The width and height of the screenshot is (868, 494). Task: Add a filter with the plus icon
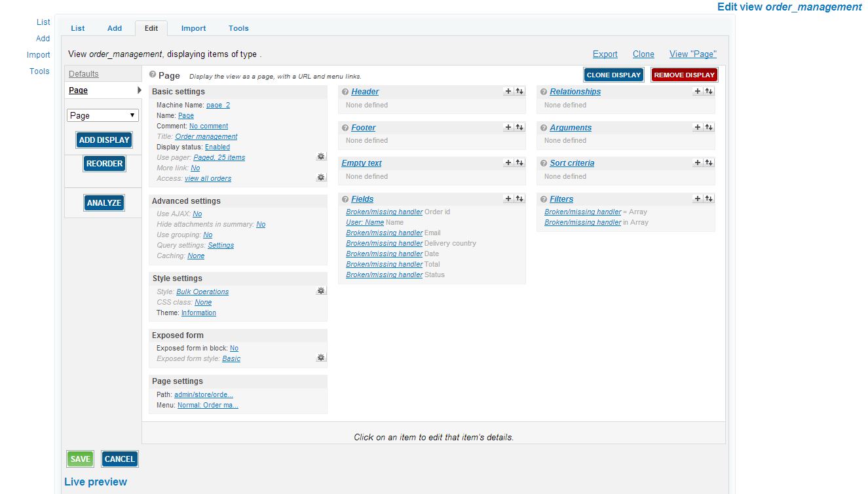(x=698, y=199)
